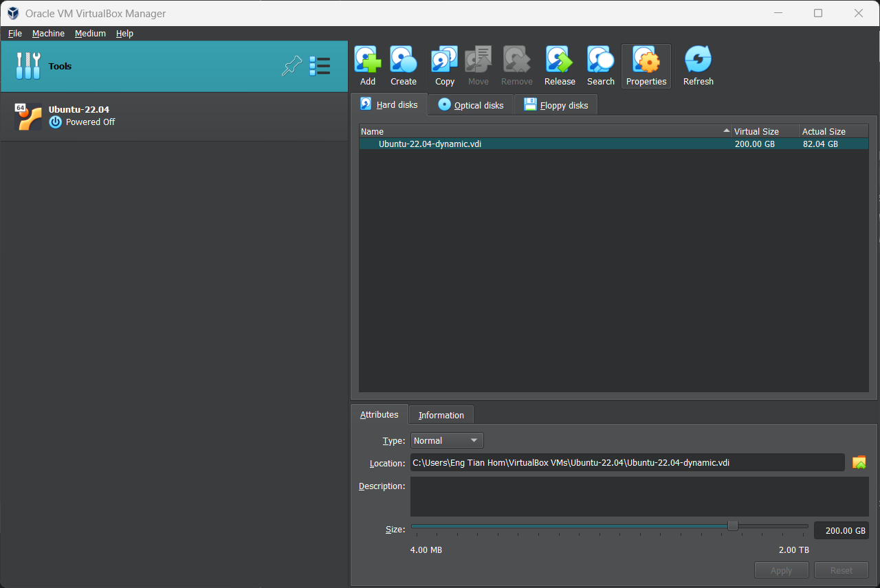
Task: Toggle the Properties pane button
Action: (x=646, y=67)
